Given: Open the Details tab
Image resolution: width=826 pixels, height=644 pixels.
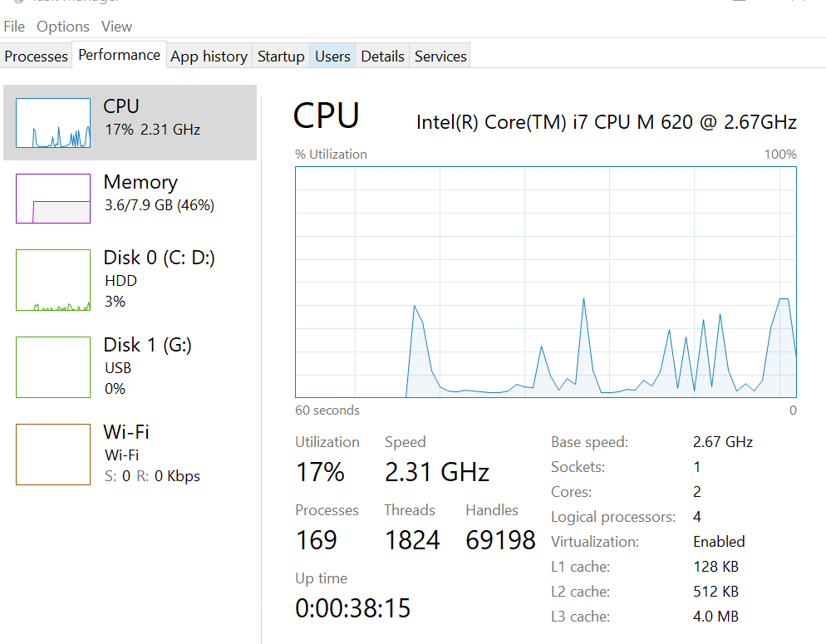Looking at the screenshot, I should click(382, 57).
